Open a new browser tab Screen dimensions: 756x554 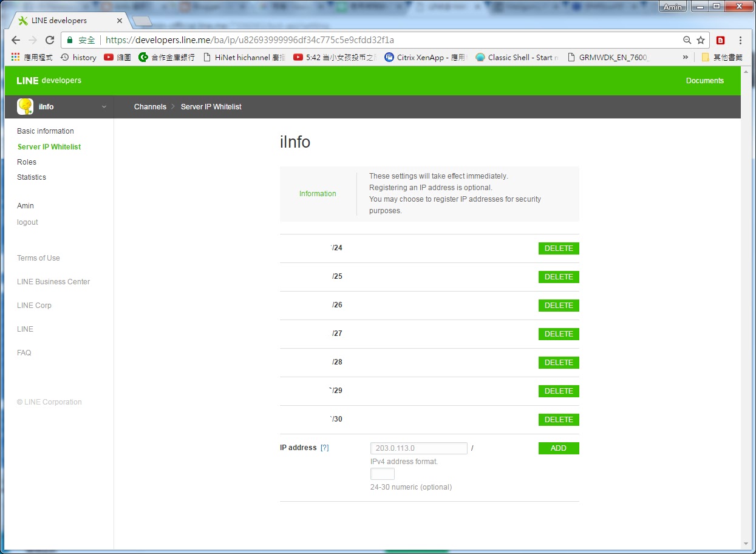tap(141, 21)
